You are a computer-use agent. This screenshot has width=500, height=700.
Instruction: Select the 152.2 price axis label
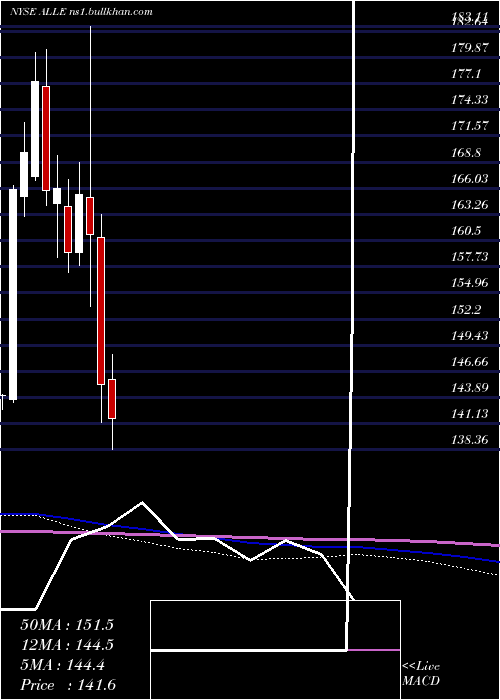pos(466,309)
